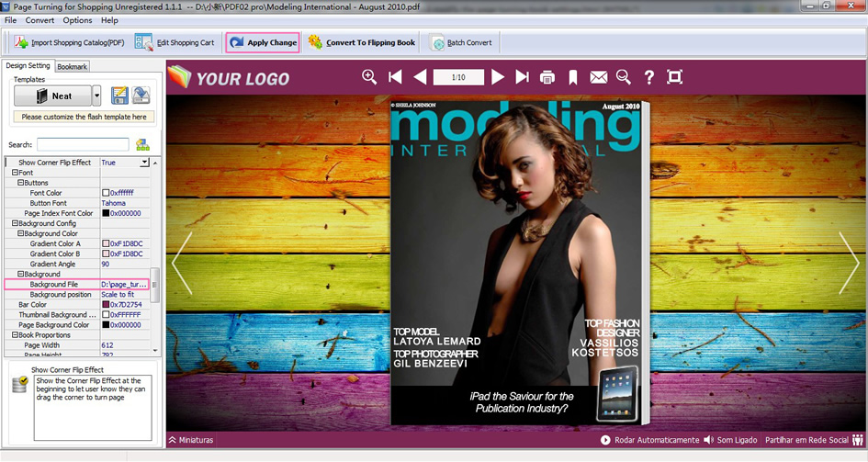Click the save template settings icon
The height and width of the screenshot is (462, 868).
coord(119,96)
